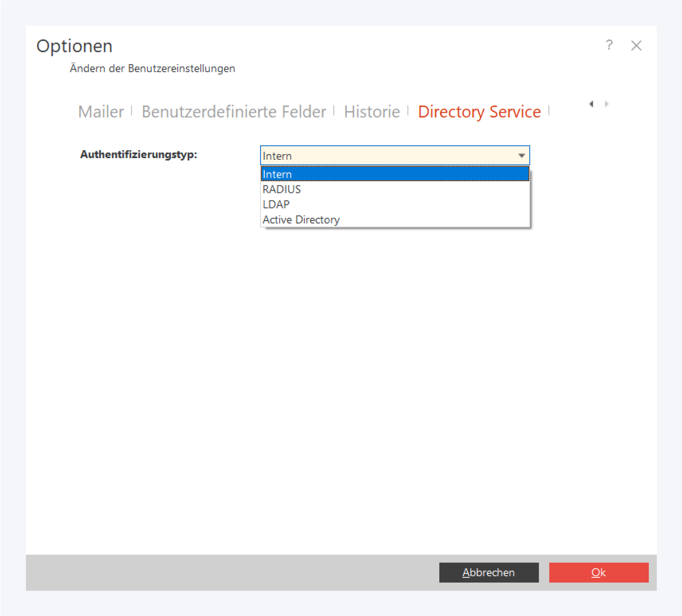Click the help question mark icon
Screen dimensions: 682x616
coord(609,45)
